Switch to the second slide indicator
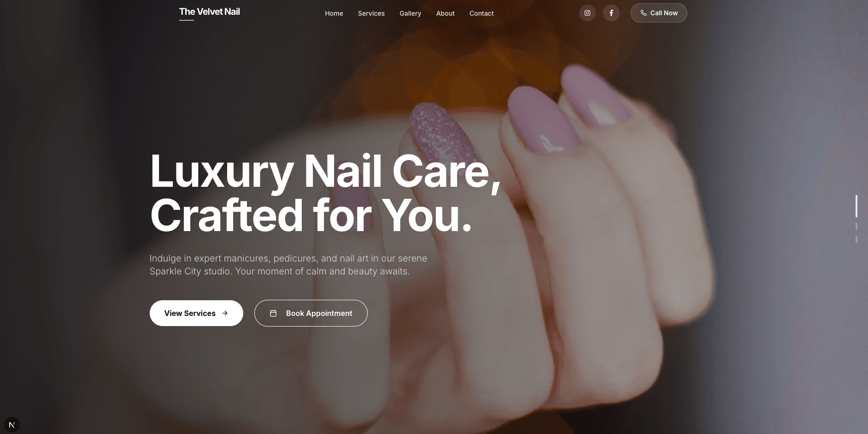The height and width of the screenshot is (434, 868). 856,226
